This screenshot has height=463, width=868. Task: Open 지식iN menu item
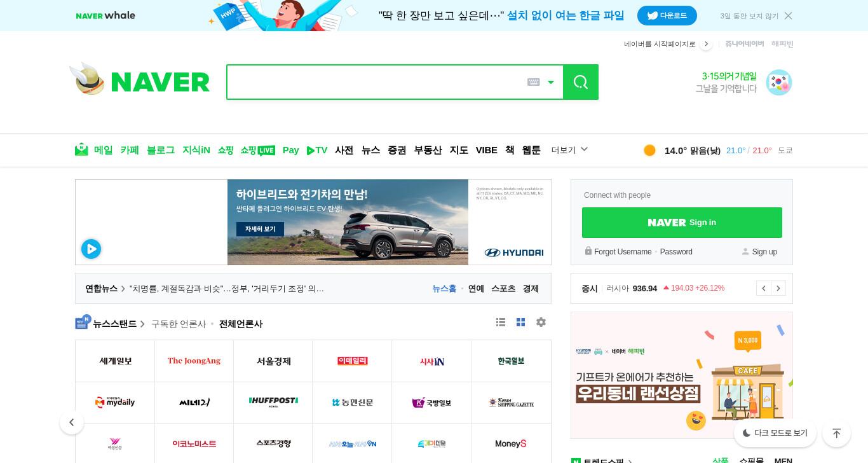click(196, 150)
